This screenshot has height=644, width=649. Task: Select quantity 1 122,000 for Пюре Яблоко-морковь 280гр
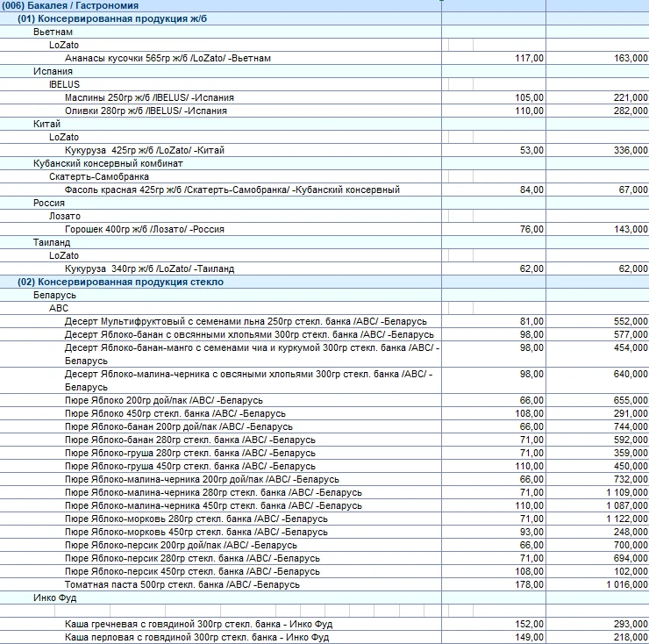[x=624, y=519]
